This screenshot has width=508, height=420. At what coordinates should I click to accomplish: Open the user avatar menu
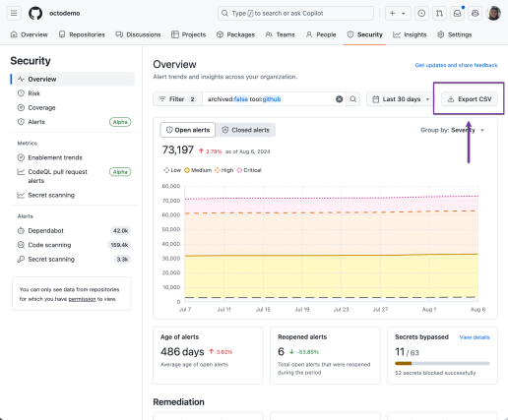click(493, 14)
